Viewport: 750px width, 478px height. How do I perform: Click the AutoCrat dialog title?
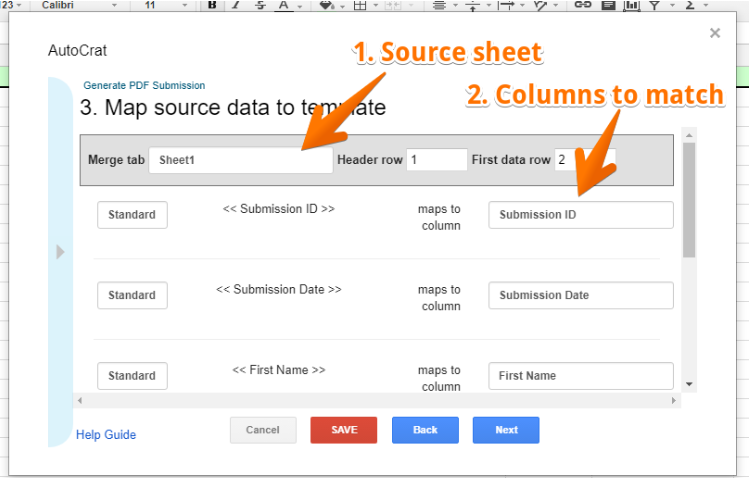77,50
